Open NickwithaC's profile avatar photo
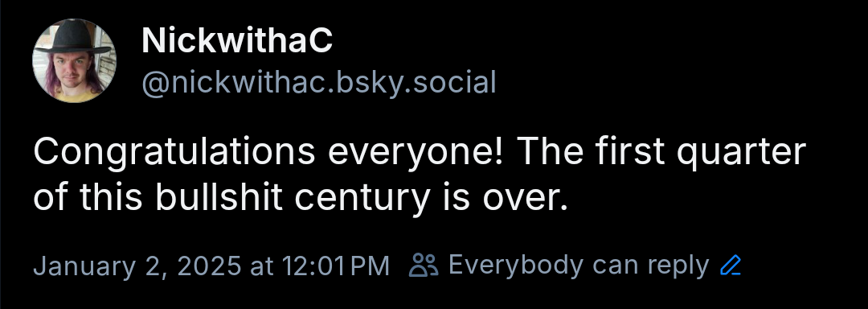The height and width of the screenshot is (309, 868). pyautogui.click(x=75, y=61)
